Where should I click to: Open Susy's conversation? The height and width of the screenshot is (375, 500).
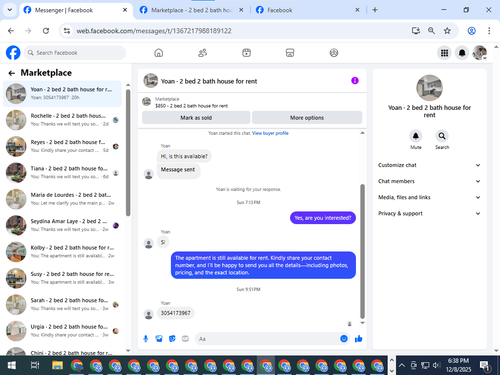(62, 278)
